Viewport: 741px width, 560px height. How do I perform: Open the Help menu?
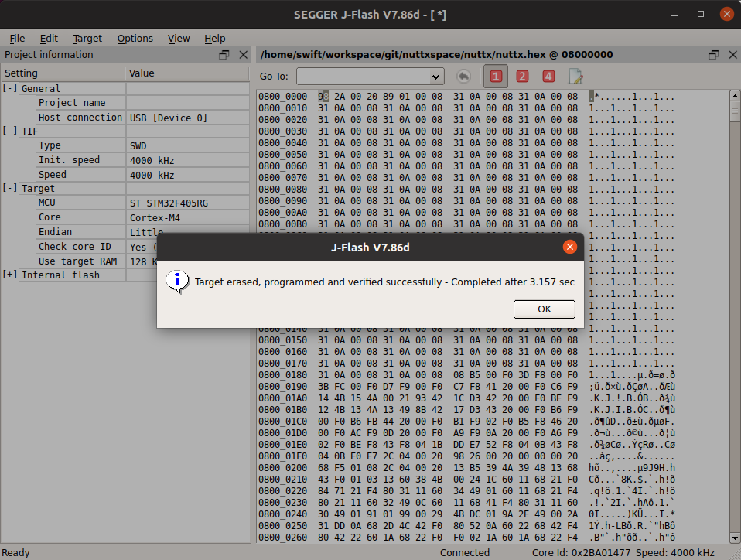point(214,38)
